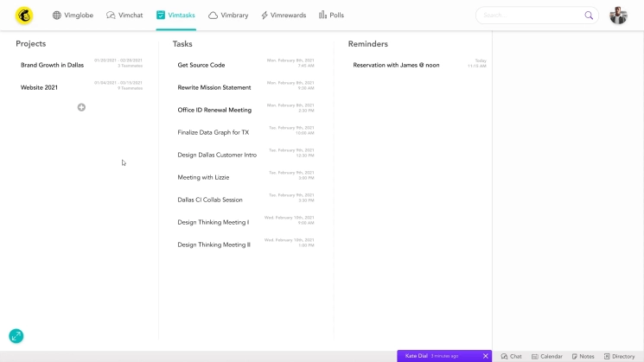Click the Notes pencil icon in bottom bar
The height and width of the screenshot is (362, 644).
(575, 356)
